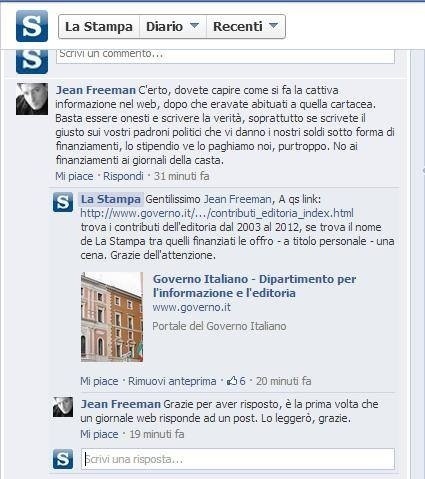Screen dimensions: 425x479
Task: Open Governo Italiano Dipartimento link title
Action: [255, 286]
